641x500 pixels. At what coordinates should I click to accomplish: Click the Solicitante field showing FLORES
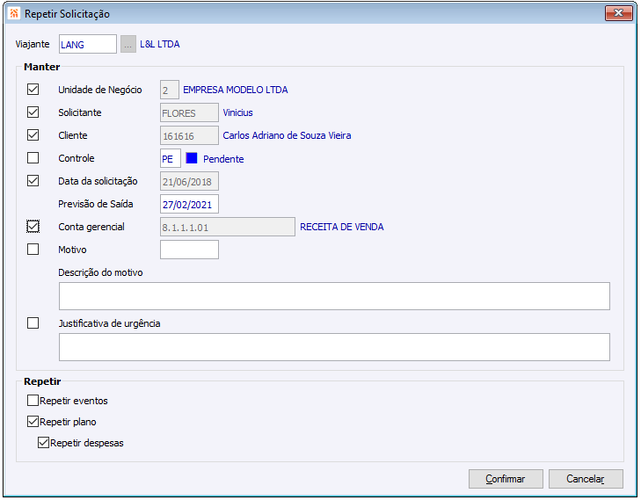tap(189, 112)
